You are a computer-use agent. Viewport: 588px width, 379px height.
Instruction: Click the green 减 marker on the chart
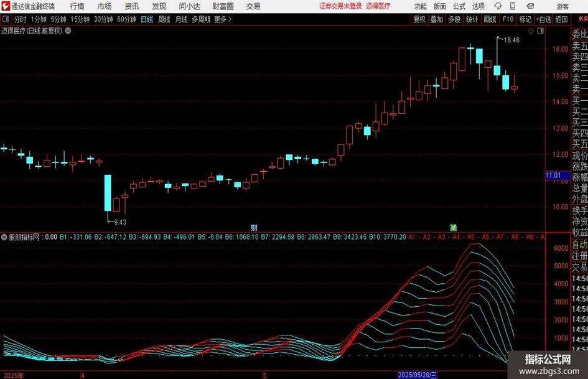pos(454,227)
